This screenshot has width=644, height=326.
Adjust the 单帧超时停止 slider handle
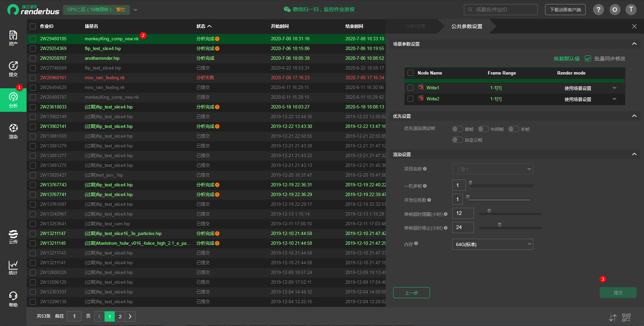(x=499, y=225)
